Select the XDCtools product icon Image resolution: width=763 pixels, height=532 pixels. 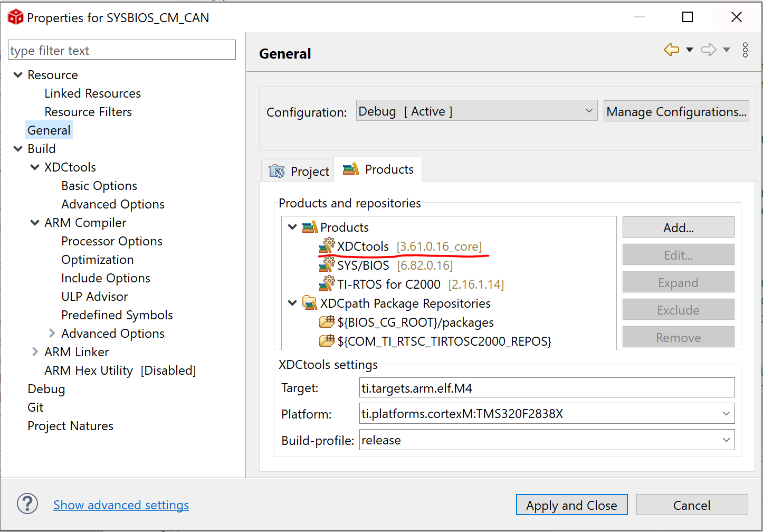[327, 246]
